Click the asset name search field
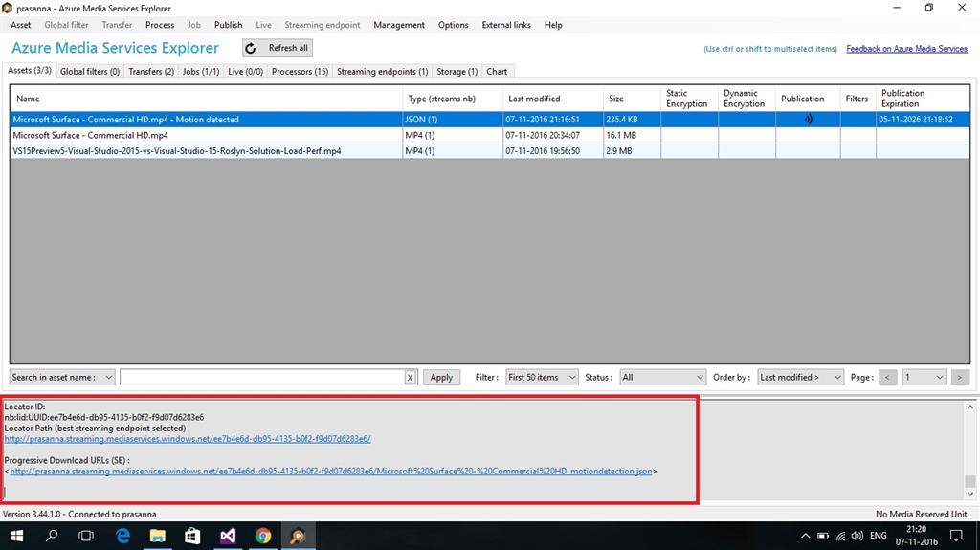The height and width of the screenshot is (550, 980). 262,378
